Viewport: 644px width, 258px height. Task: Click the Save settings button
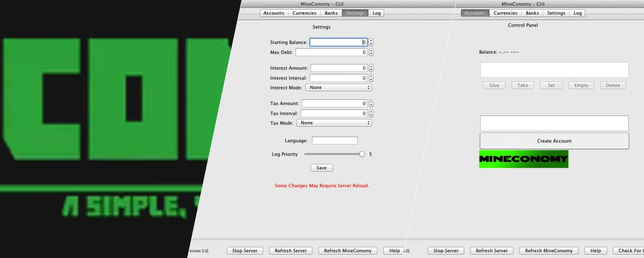[x=322, y=168]
